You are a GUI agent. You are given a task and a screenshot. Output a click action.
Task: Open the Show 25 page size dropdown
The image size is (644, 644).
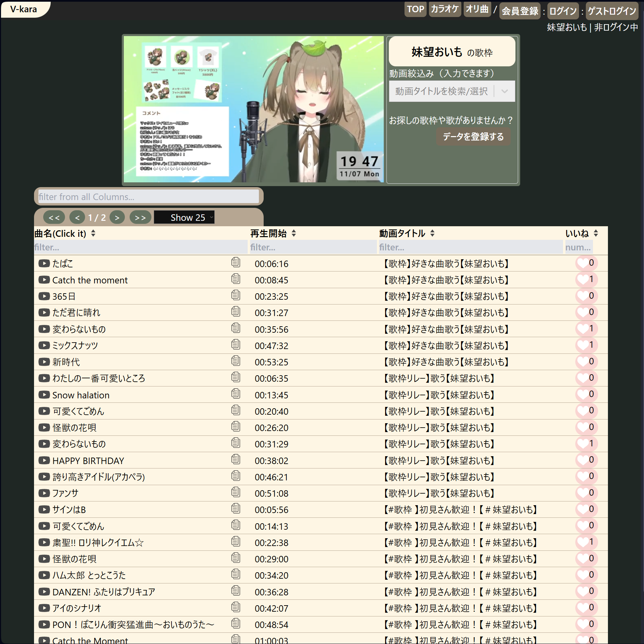(x=184, y=217)
